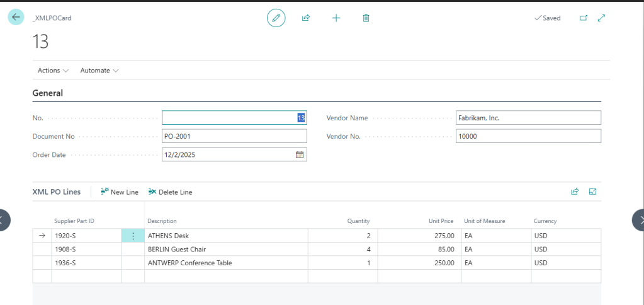The height and width of the screenshot is (305, 644).
Task: Click the back arrow button
Action: tap(16, 18)
